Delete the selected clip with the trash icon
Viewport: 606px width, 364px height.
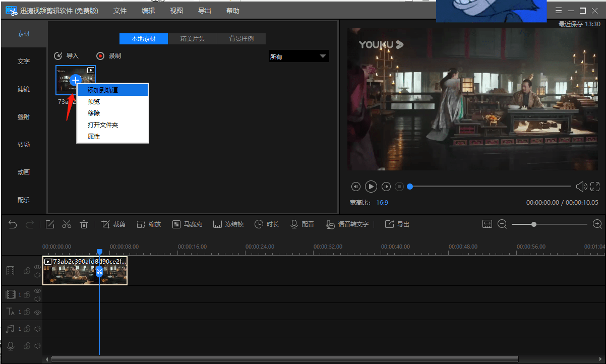[x=84, y=224]
